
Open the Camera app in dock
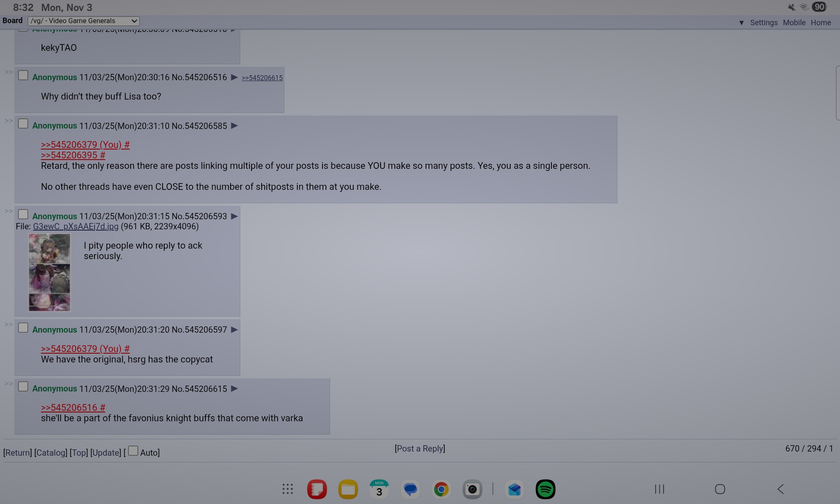tap(472, 489)
